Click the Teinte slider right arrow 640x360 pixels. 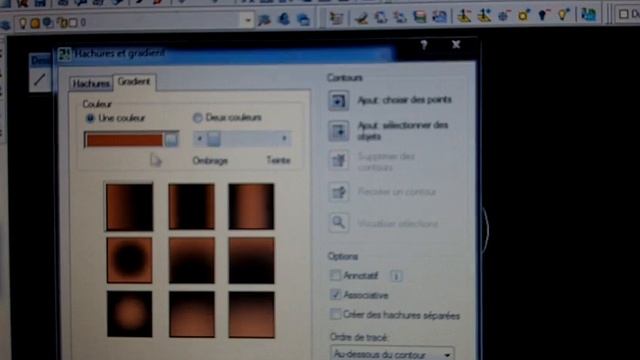click(284, 139)
